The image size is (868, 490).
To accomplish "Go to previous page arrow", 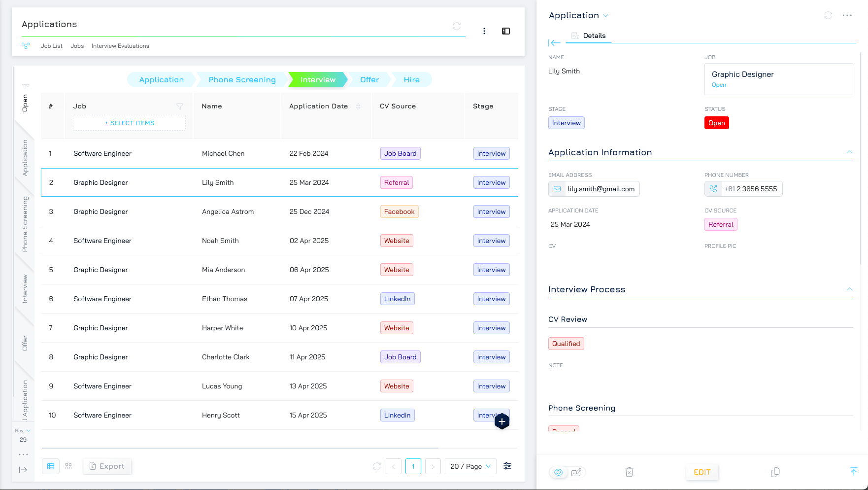I will [x=394, y=466].
